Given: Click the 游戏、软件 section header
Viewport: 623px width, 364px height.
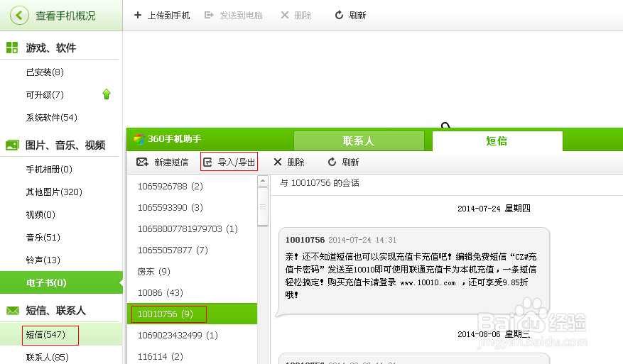Looking at the screenshot, I should coord(50,48).
